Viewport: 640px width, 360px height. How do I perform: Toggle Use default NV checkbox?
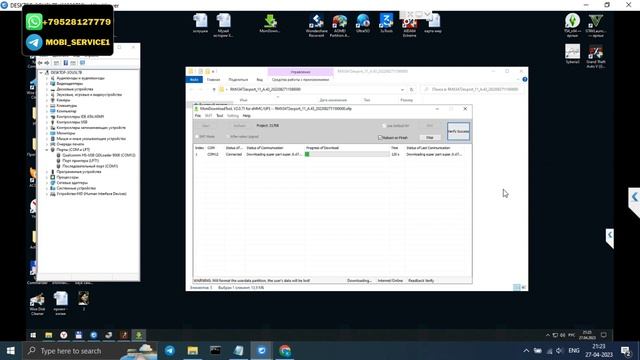pyautogui.click(x=384, y=126)
